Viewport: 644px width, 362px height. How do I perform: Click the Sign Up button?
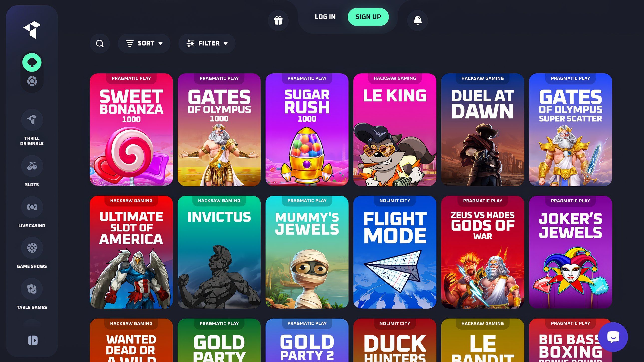(x=368, y=17)
